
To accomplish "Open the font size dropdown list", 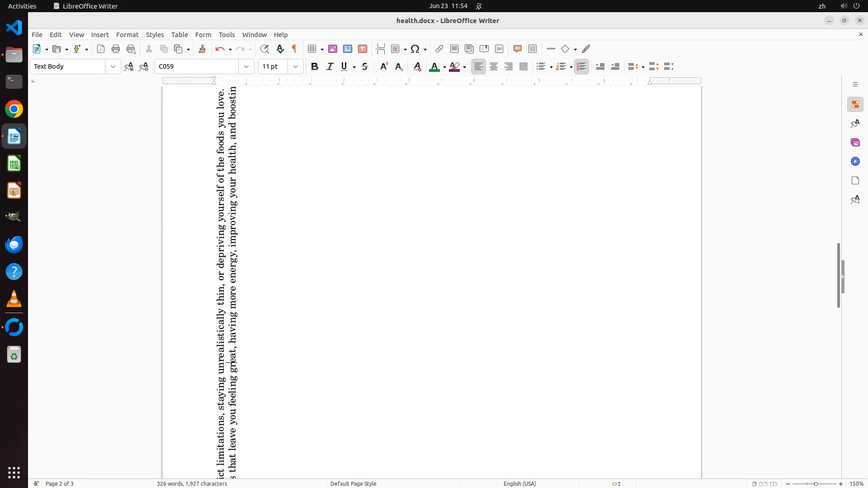I will pos(296,67).
